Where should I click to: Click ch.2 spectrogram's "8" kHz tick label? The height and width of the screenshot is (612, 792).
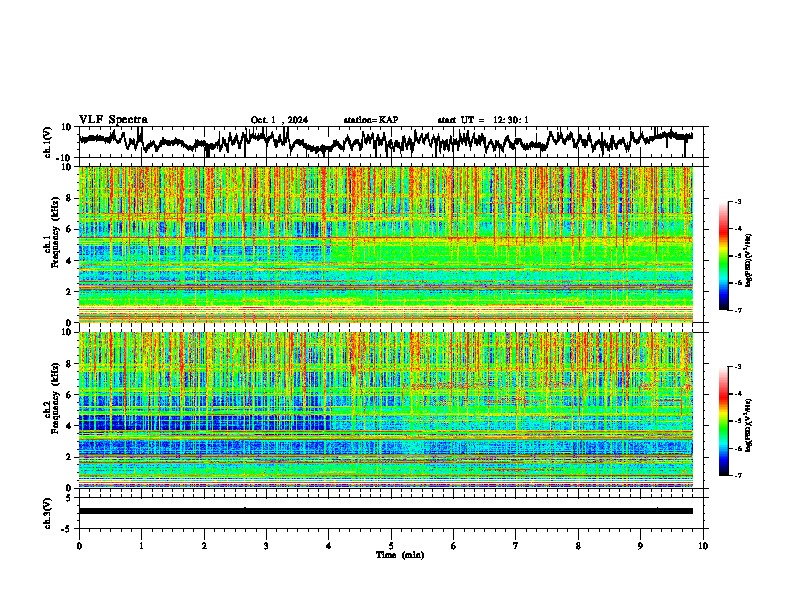coord(69,364)
